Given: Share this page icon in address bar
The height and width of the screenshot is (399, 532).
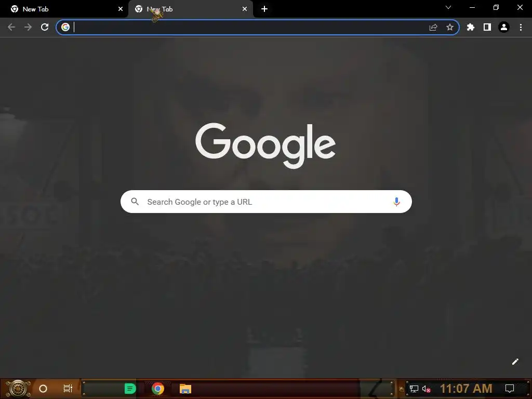Looking at the screenshot, I should click(x=433, y=27).
